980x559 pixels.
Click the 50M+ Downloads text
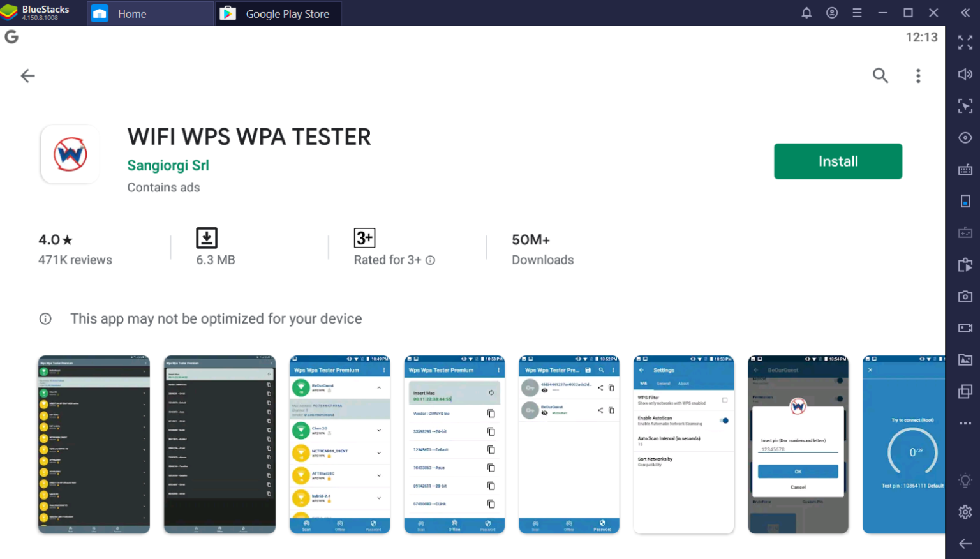click(x=542, y=250)
